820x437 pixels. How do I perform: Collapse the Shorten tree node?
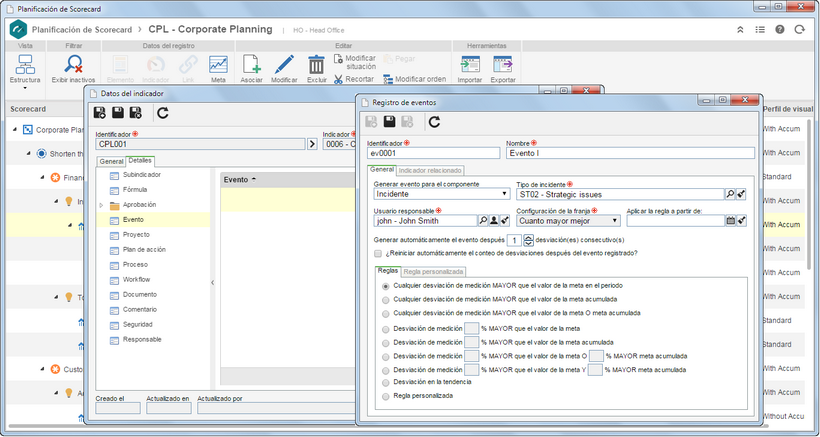click(x=29, y=154)
